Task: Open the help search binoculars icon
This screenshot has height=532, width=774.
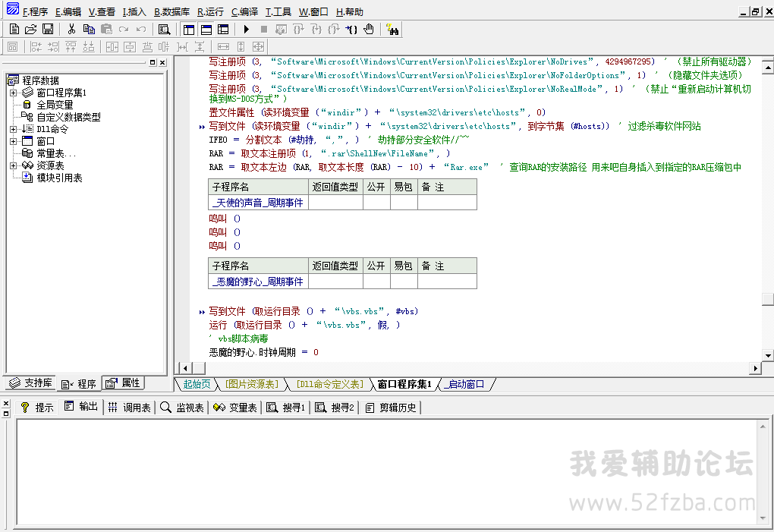Action: (392, 30)
